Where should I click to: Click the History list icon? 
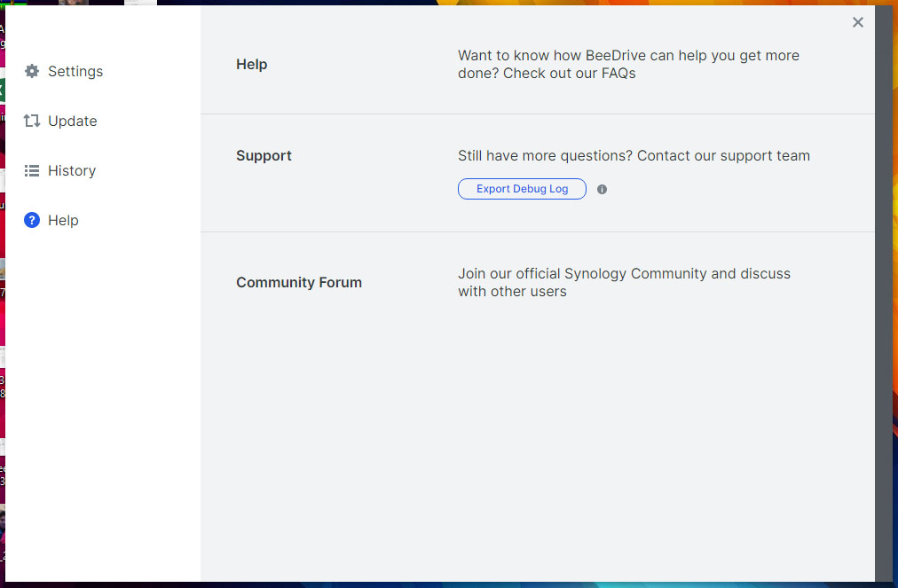click(x=32, y=170)
